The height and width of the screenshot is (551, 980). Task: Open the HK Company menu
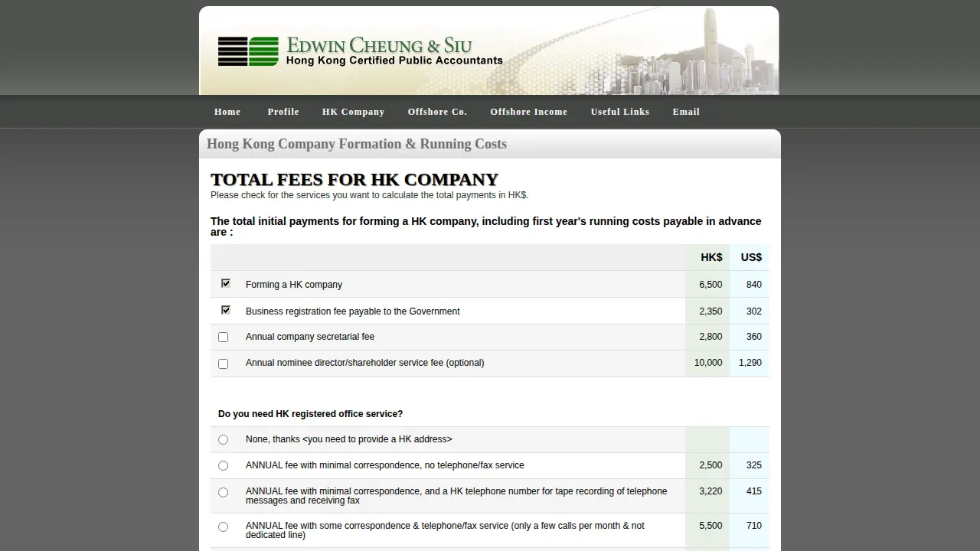[x=353, y=112]
